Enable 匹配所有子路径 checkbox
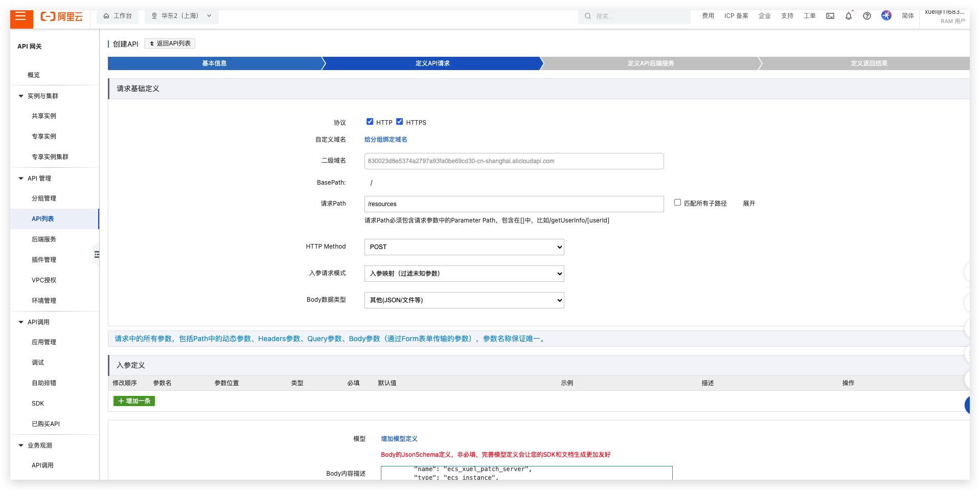 [x=677, y=203]
